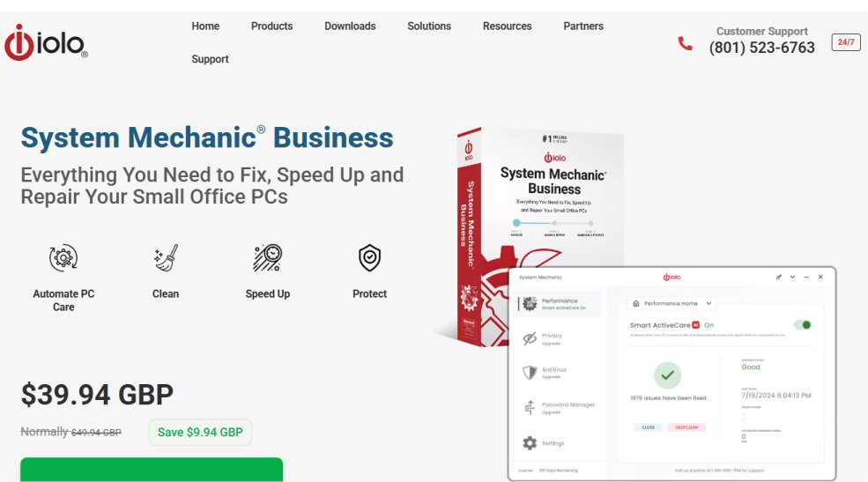The height and width of the screenshot is (482, 868).
Task: Click the red AI badge
Action: point(696,325)
